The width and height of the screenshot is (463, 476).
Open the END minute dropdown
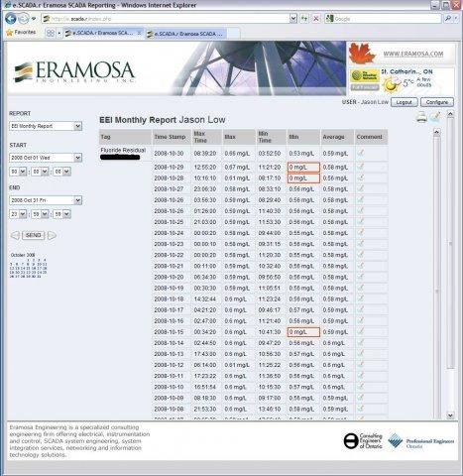[40, 214]
